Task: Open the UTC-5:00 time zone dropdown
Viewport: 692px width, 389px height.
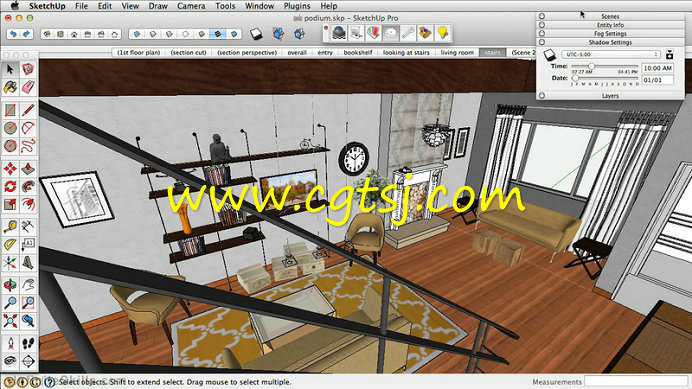Action: [x=611, y=54]
